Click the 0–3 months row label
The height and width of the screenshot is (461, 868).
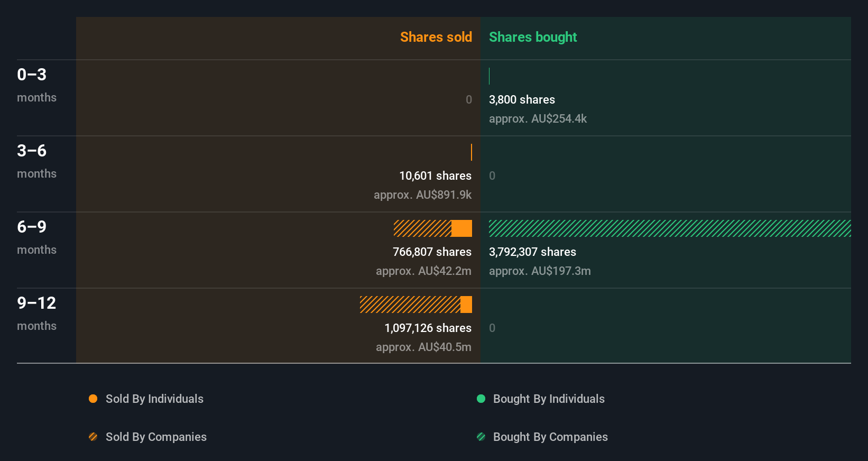(x=36, y=85)
